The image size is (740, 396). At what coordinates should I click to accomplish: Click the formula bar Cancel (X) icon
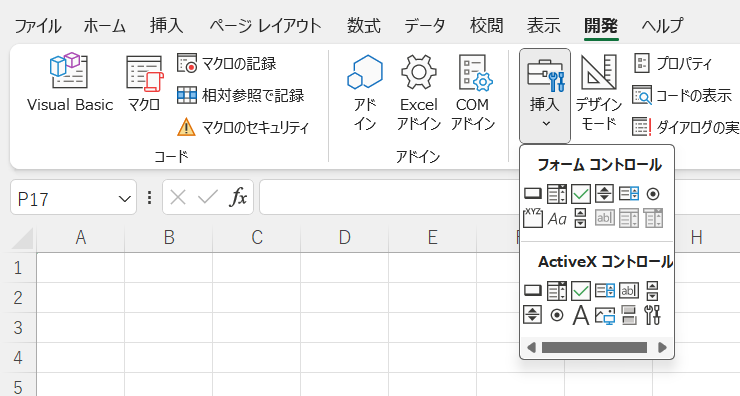178,197
